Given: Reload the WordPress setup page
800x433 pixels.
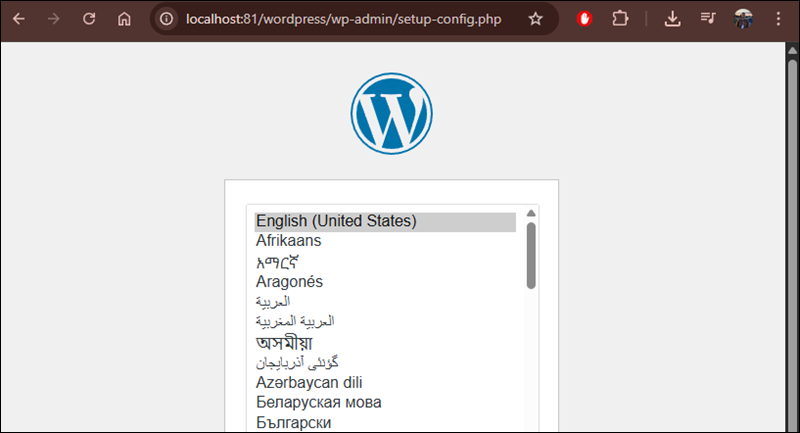Looking at the screenshot, I should (x=89, y=19).
